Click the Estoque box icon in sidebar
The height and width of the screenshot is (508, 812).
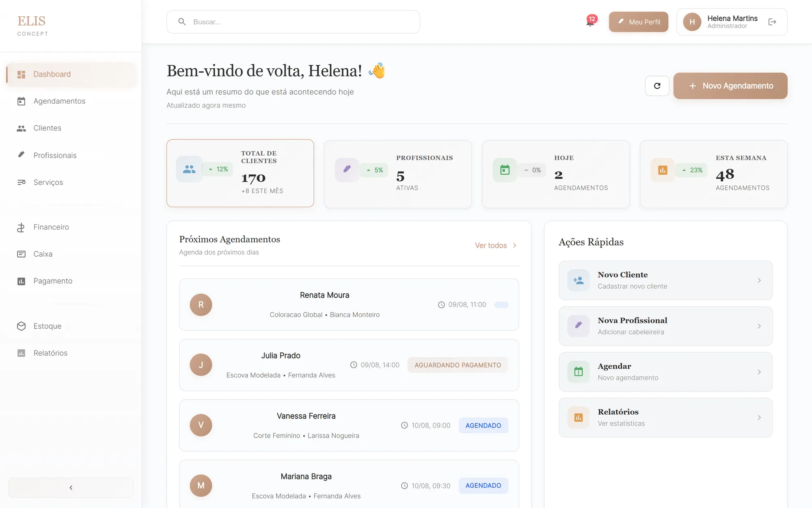[x=22, y=326]
